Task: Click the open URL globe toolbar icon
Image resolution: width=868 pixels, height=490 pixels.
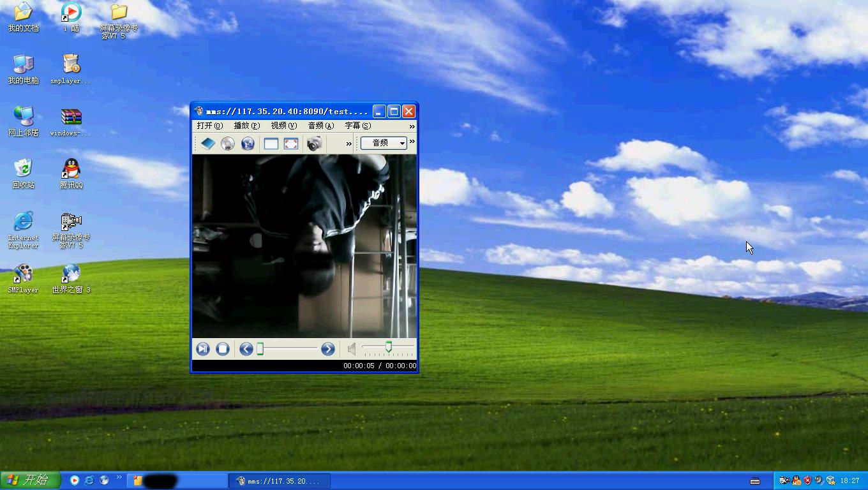Action: (x=248, y=144)
